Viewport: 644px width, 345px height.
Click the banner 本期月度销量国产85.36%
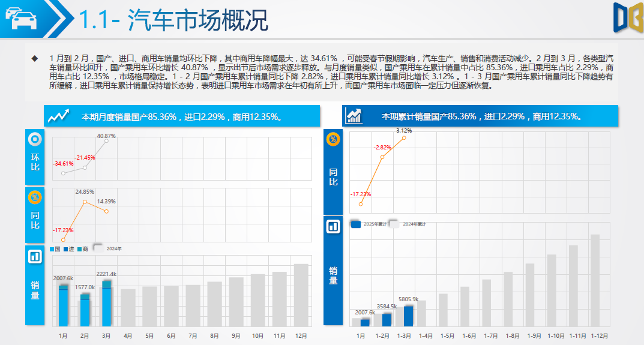click(x=182, y=117)
